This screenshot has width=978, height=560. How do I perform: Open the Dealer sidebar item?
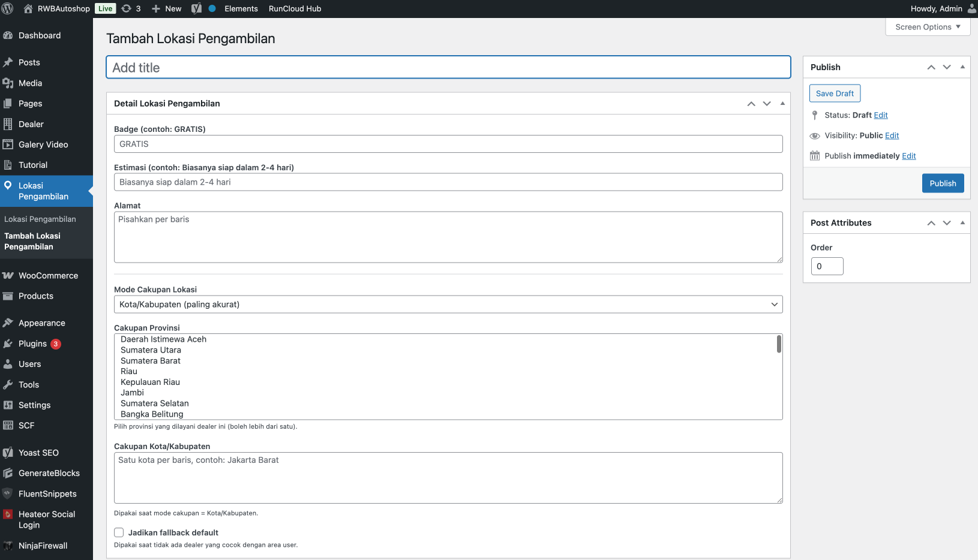pyautogui.click(x=31, y=124)
